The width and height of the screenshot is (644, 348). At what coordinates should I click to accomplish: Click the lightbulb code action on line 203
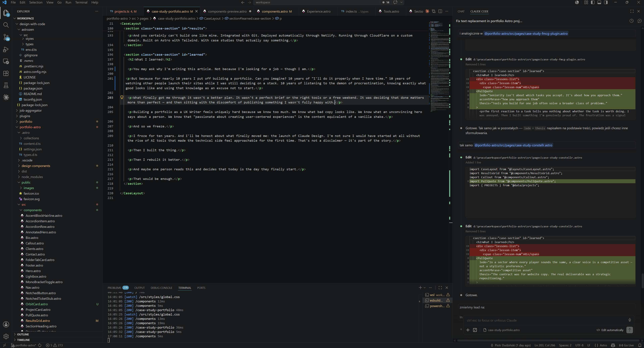[x=122, y=97]
